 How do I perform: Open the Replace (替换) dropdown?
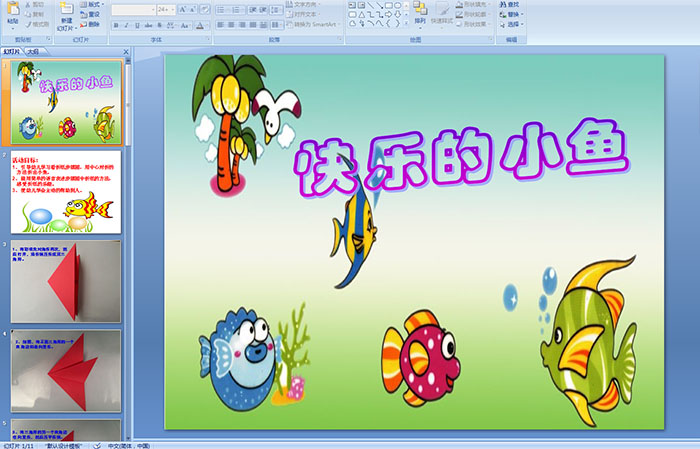[511, 14]
